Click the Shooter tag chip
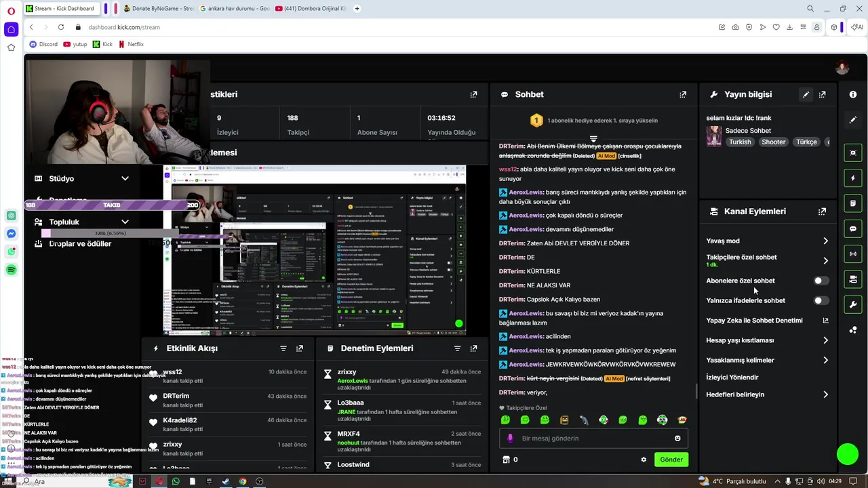Image resolution: width=868 pixels, height=488 pixels. pos(773,142)
